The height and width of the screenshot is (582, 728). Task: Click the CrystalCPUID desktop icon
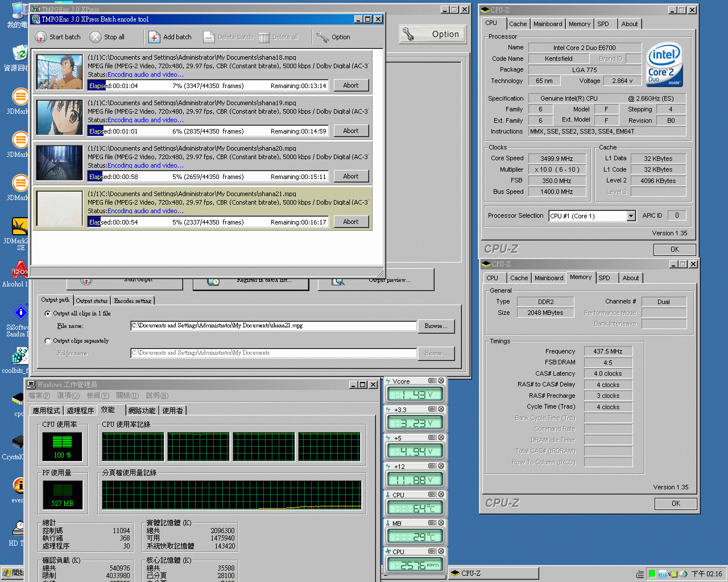[x=19, y=442]
